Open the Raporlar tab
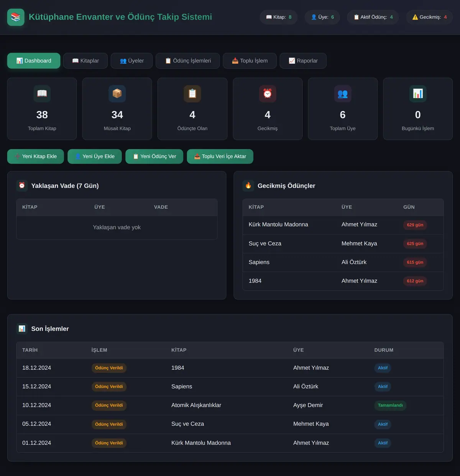 point(303,61)
